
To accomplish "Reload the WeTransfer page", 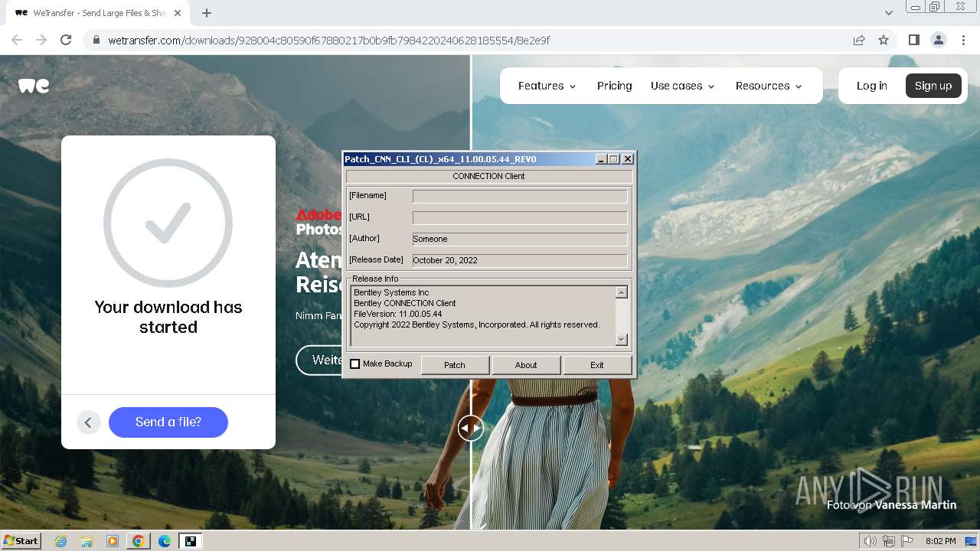I will (66, 40).
